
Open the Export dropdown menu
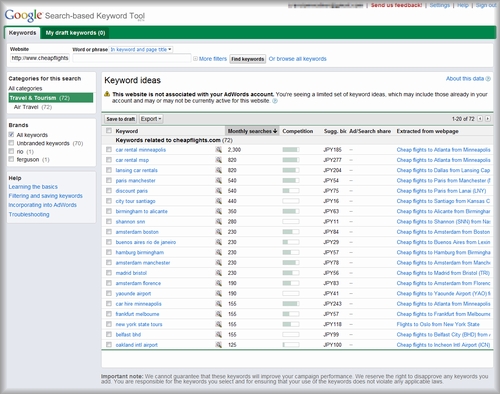click(151, 119)
